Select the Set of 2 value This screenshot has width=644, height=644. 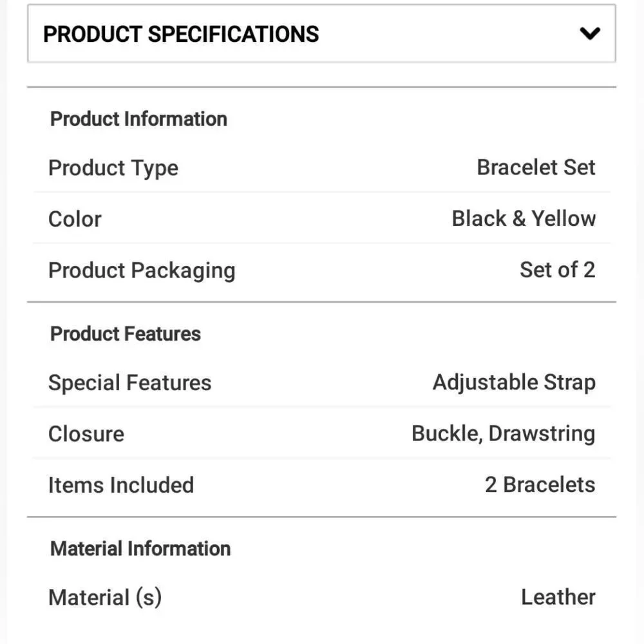point(557,270)
